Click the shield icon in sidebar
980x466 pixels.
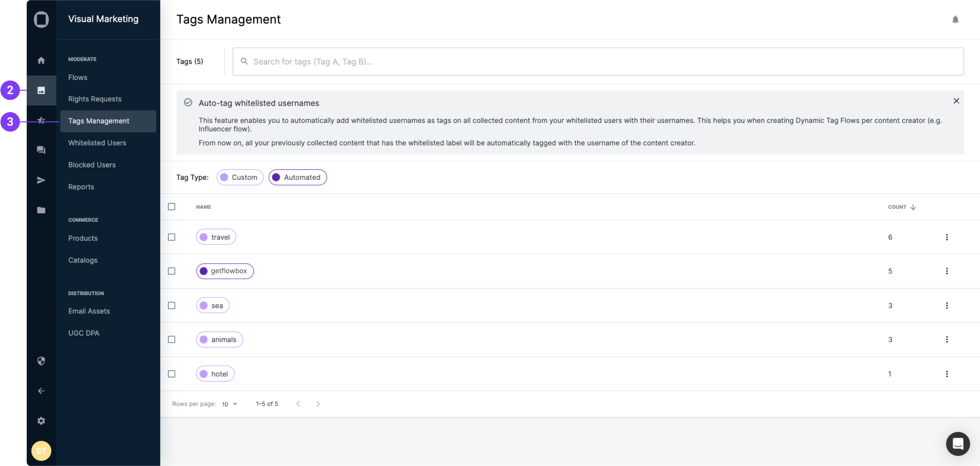pos(41,361)
